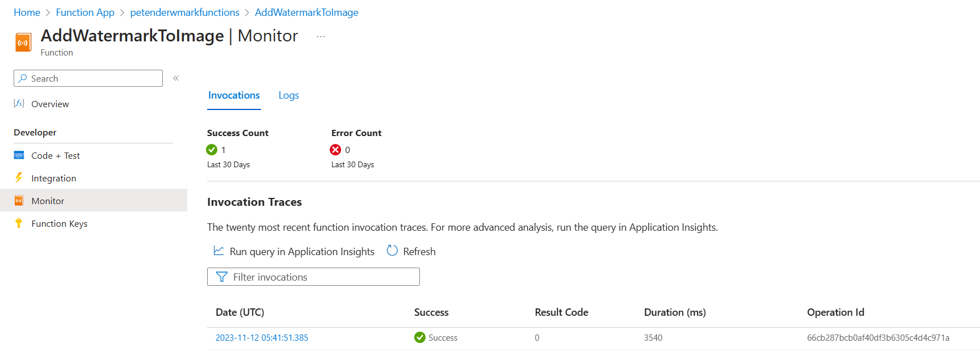
Task: Open the ellipsis more options menu
Action: pos(321,36)
